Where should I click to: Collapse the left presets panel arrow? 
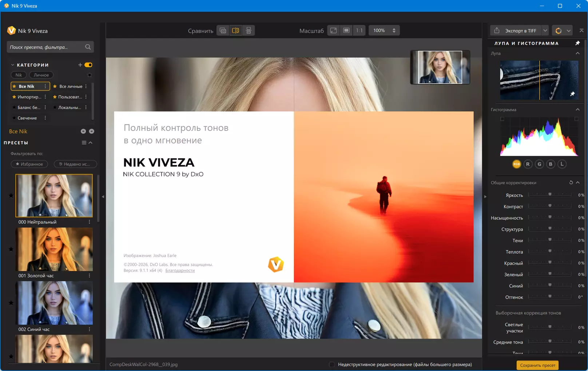click(x=103, y=197)
